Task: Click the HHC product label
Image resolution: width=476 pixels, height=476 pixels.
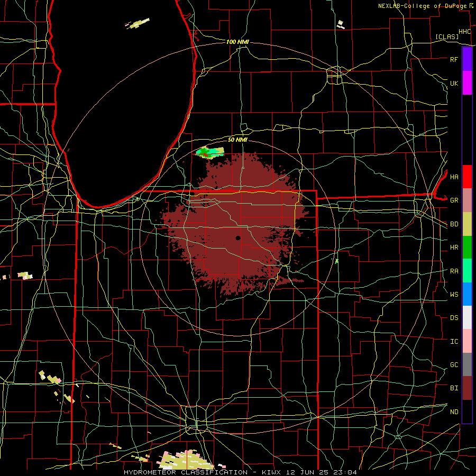Action: (465, 32)
